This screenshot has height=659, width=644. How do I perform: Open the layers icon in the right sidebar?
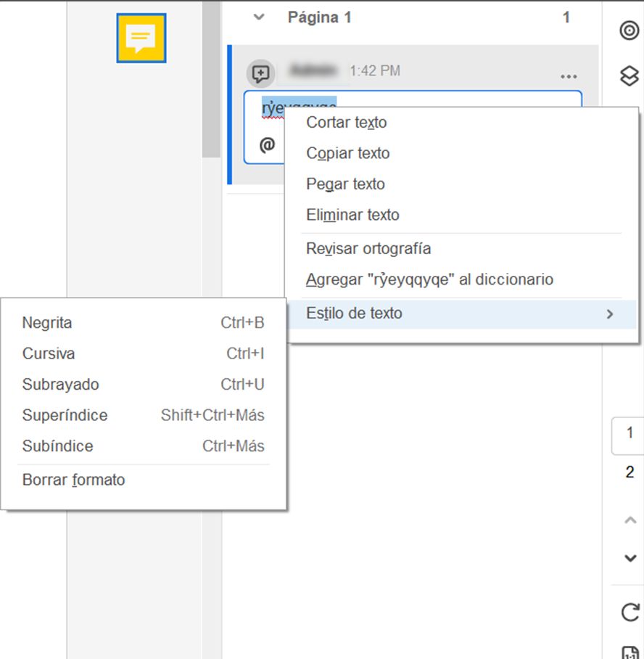[x=628, y=73]
